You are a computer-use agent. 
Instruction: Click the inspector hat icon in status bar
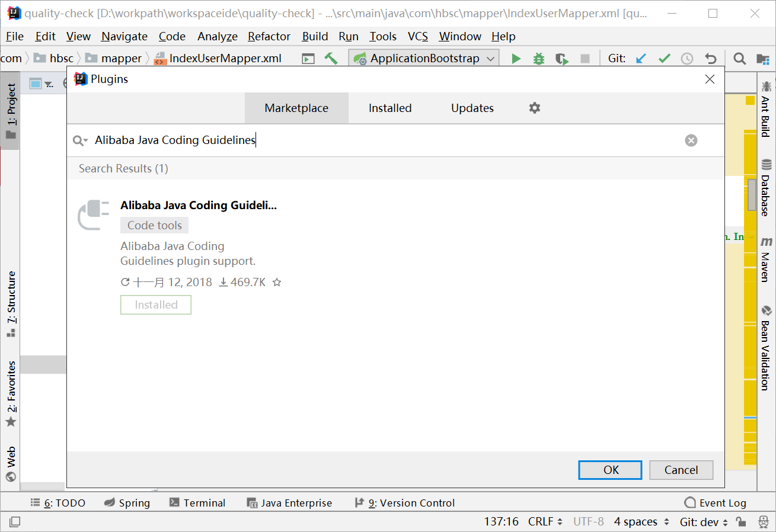pyautogui.click(x=763, y=522)
